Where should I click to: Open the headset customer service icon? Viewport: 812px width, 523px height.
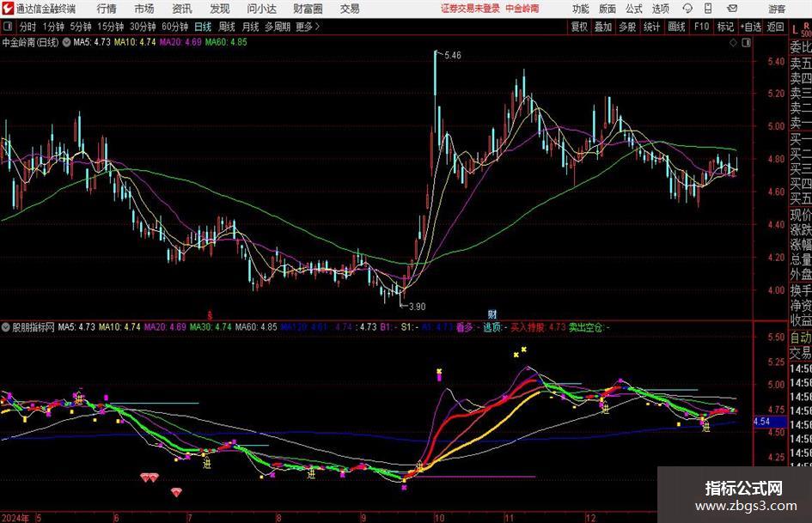click(687, 9)
